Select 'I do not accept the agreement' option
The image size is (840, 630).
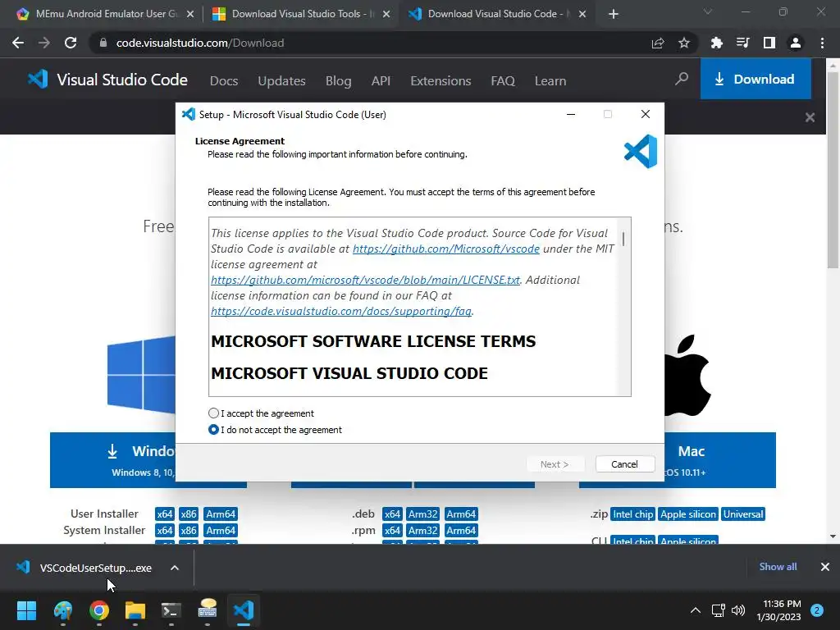coord(214,430)
